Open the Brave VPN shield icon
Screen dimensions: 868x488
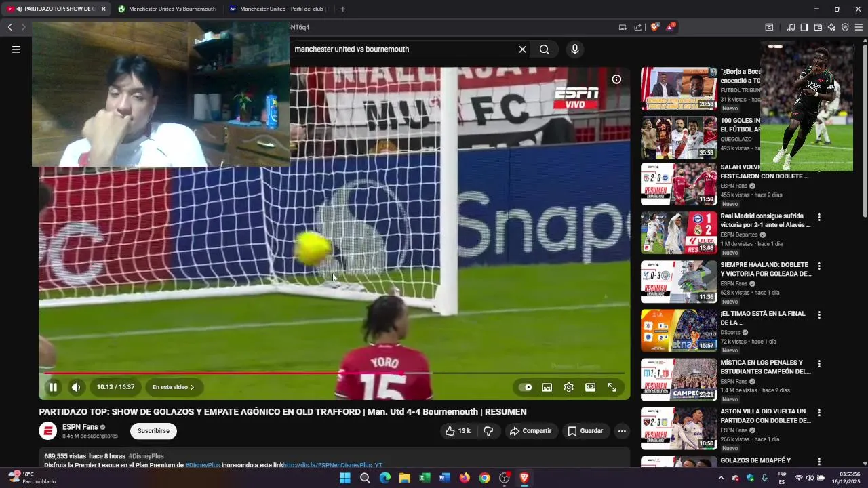tap(845, 27)
